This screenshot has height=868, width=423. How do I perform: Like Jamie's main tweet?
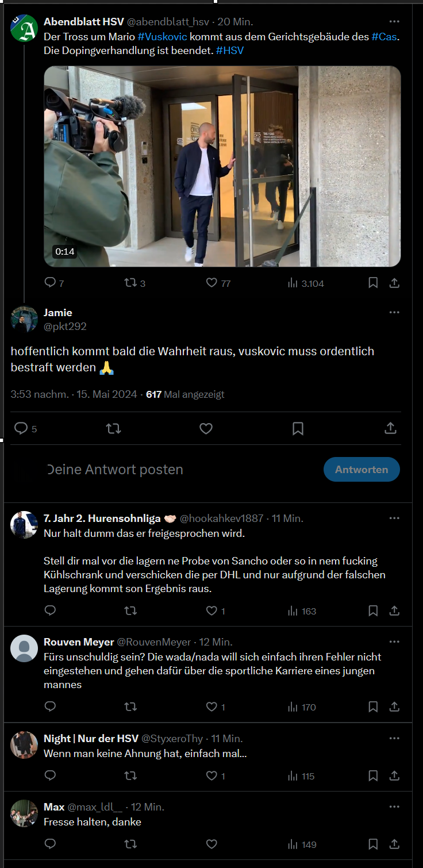pos(206,428)
